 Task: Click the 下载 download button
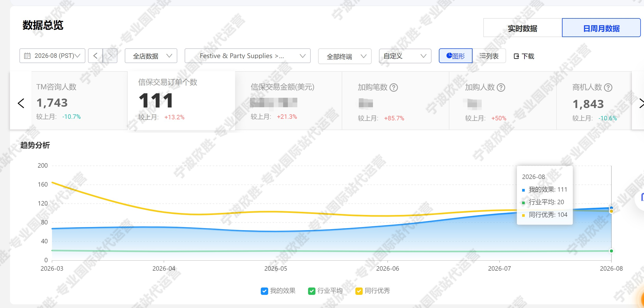[524, 56]
